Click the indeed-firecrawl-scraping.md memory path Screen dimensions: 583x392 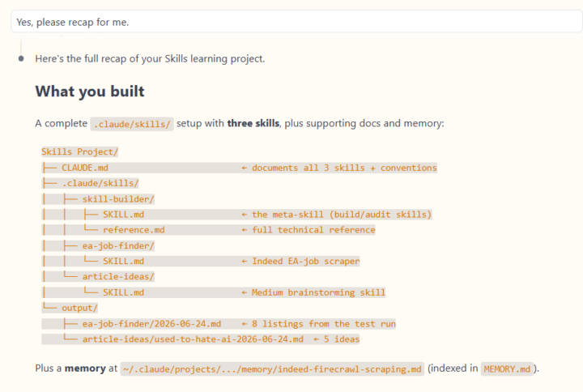point(272,369)
